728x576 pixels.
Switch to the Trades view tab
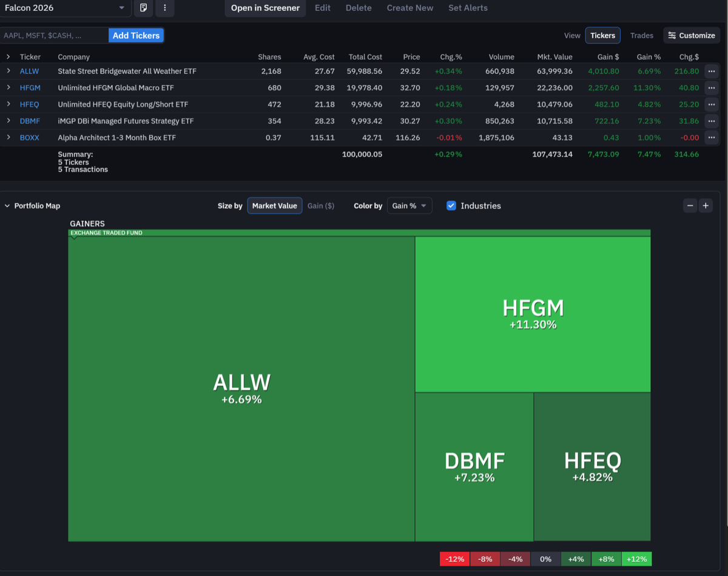[x=641, y=36]
